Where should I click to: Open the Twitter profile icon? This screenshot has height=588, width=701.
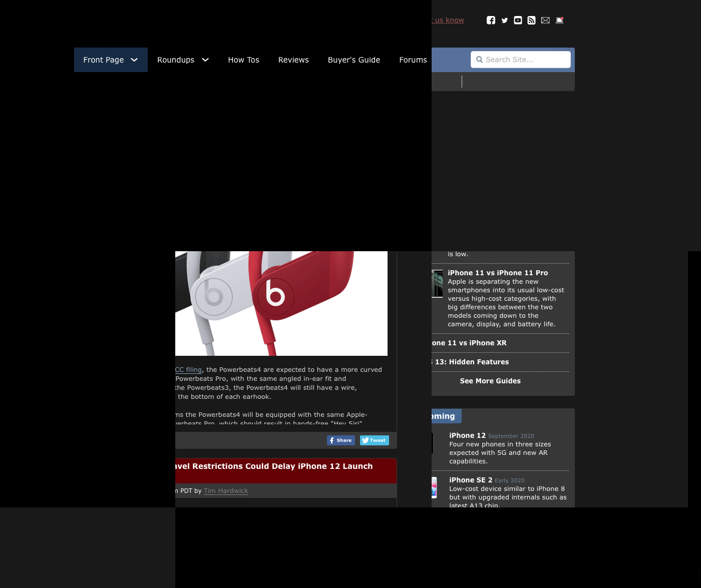click(504, 21)
